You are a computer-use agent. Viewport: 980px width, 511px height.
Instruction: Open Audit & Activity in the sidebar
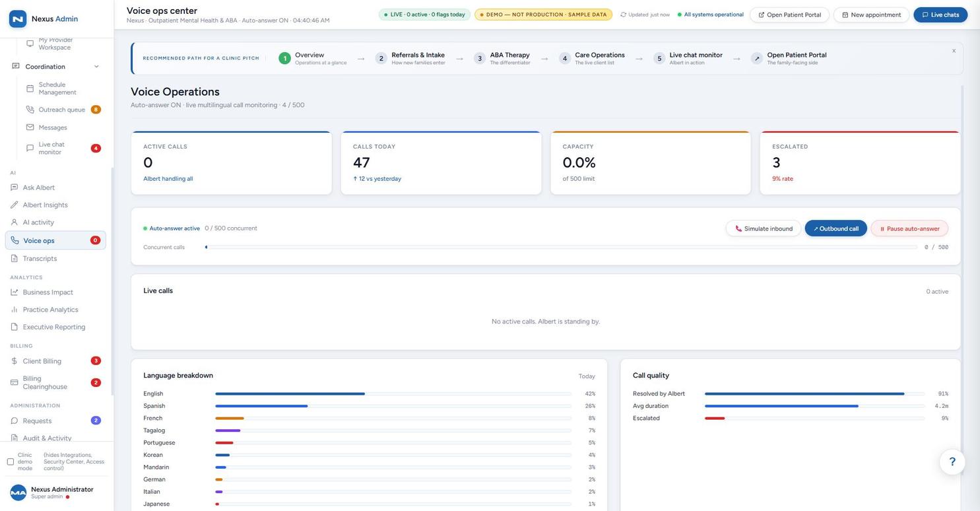47,438
